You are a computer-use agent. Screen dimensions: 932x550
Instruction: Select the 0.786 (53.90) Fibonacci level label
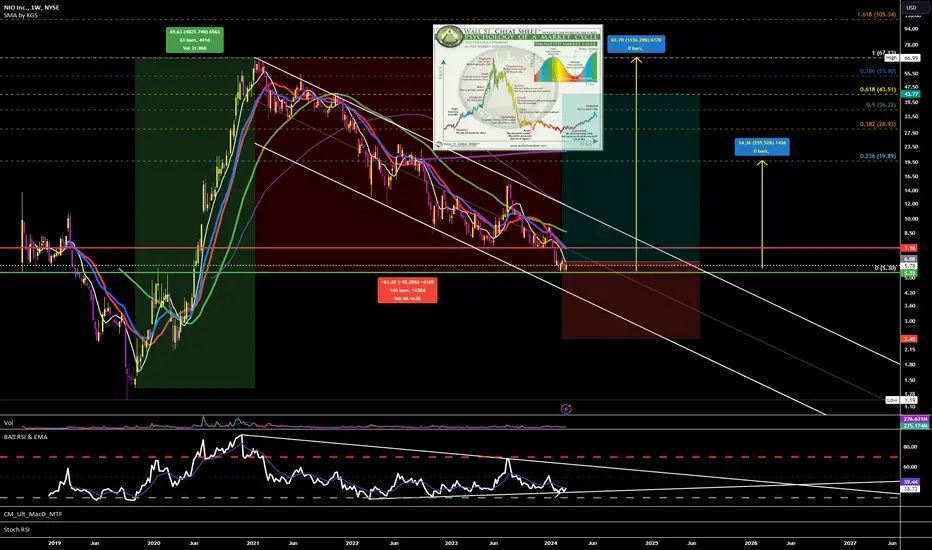tap(877, 71)
